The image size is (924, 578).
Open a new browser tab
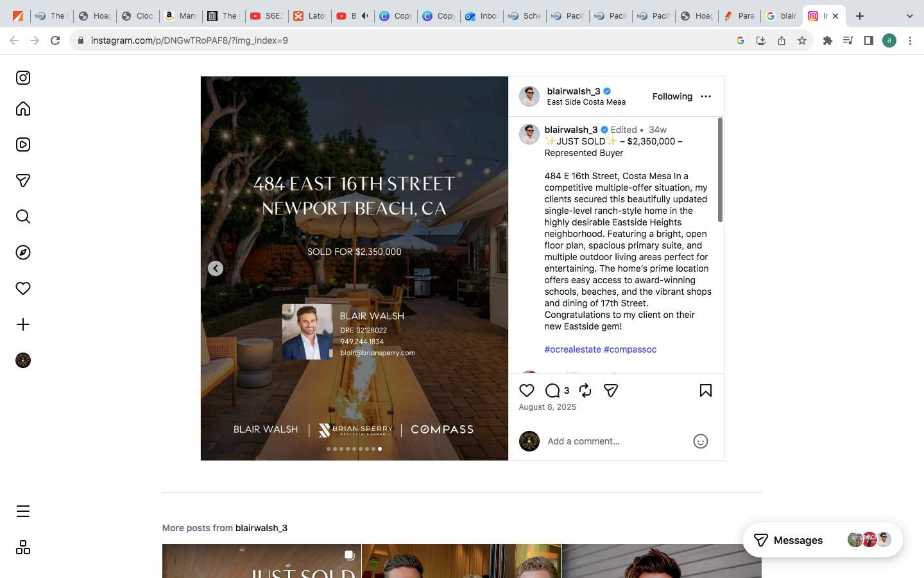[860, 16]
